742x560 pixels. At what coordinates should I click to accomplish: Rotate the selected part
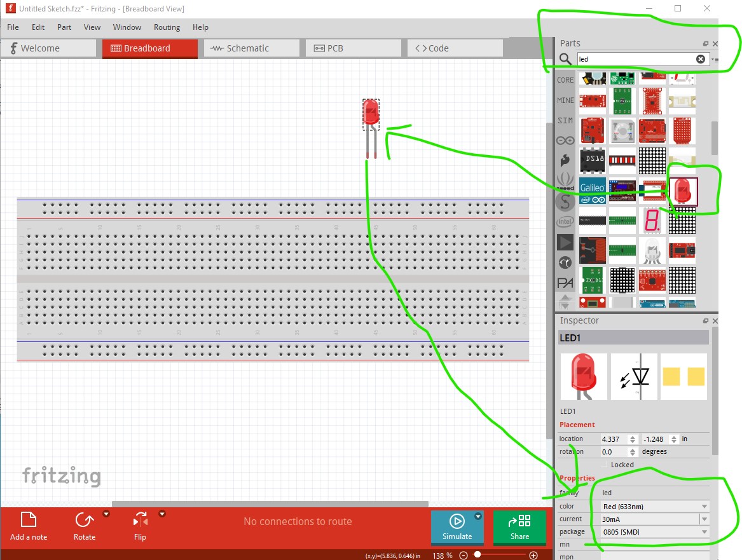(84, 526)
